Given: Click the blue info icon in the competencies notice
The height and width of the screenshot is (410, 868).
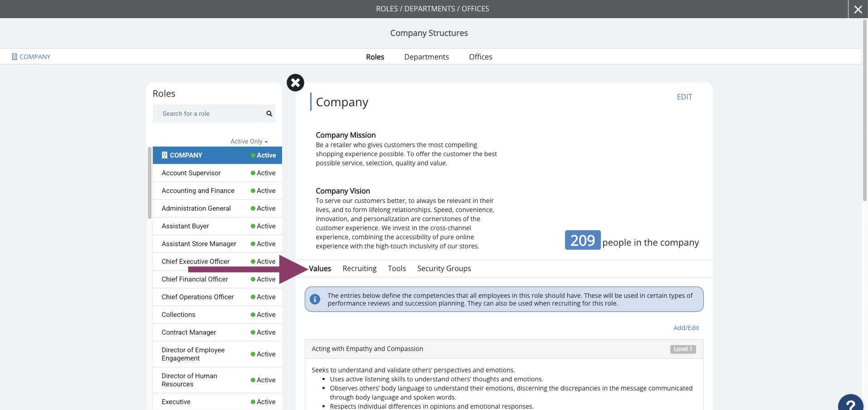Looking at the screenshot, I should pyautogui.click(x=315, y=299).
